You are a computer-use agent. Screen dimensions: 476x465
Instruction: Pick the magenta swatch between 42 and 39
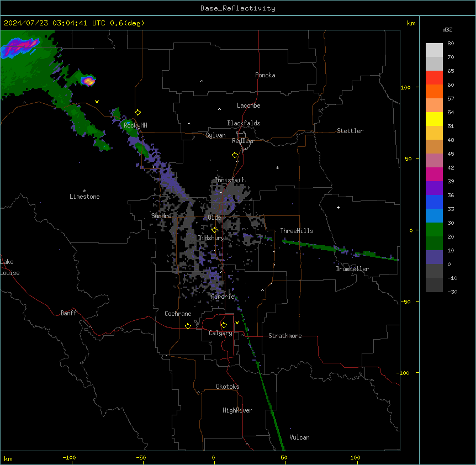434,174
